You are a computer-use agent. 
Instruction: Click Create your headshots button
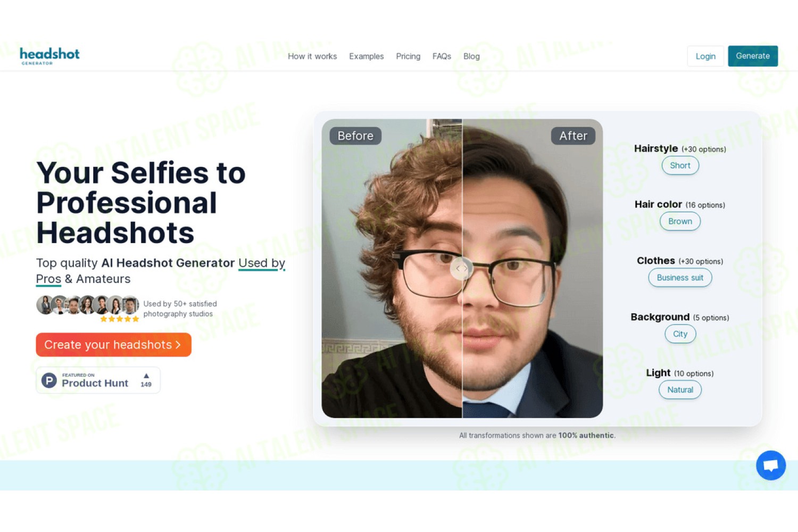[x=113, y=345]
